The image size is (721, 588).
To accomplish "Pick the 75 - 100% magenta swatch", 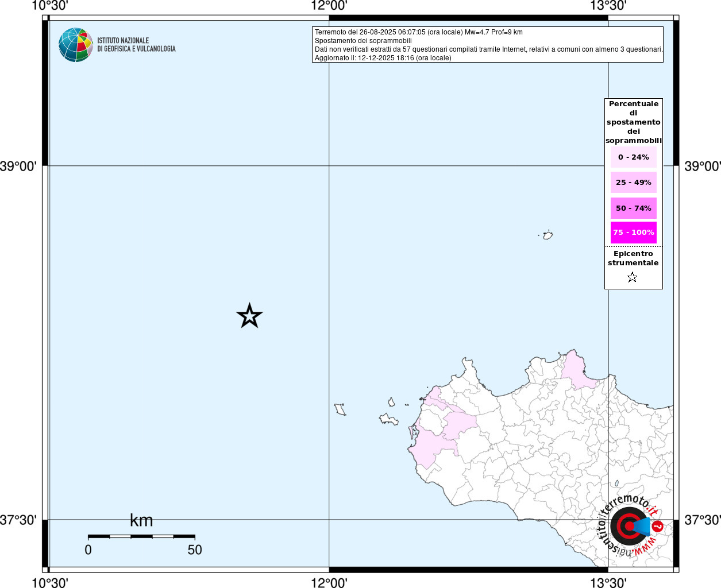I will click(x=633, y=233).
